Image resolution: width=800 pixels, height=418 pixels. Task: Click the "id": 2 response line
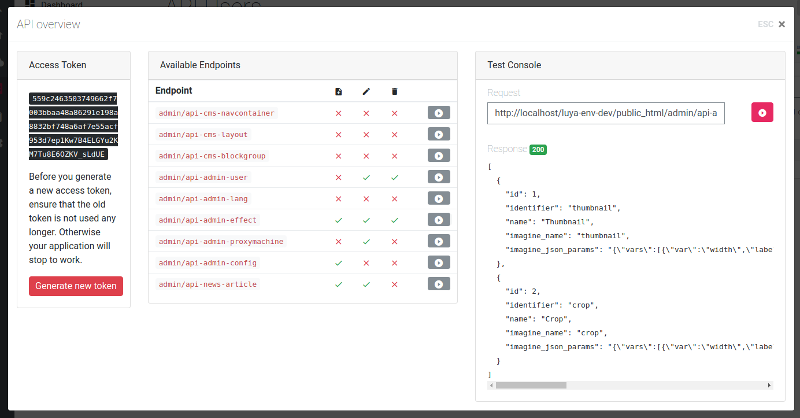[522, 291]
